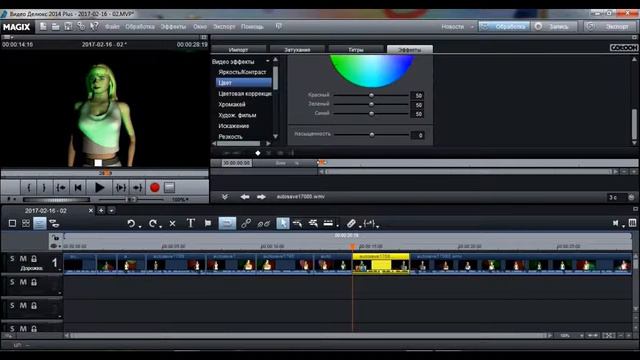Adjust the Красный color slider
640x360 pixels.
(x=371, y=95)
